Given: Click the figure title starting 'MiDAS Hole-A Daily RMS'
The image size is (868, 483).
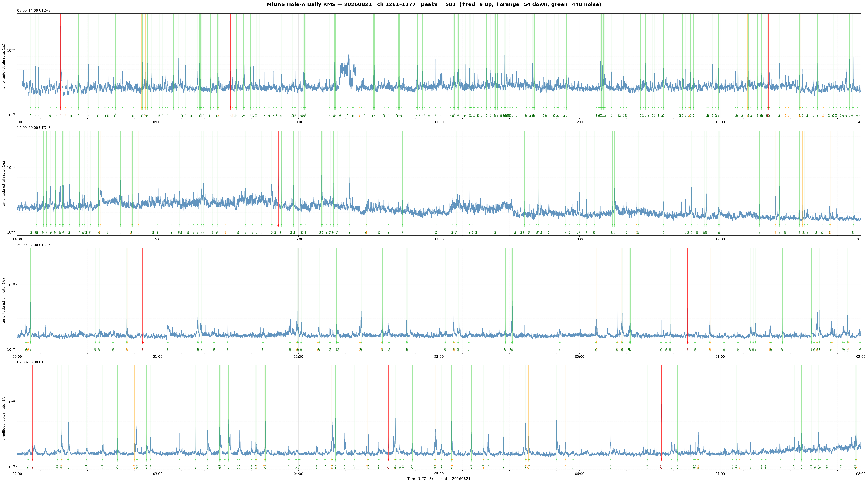Looking at the screenshot, I should click(x=434, y=5).
